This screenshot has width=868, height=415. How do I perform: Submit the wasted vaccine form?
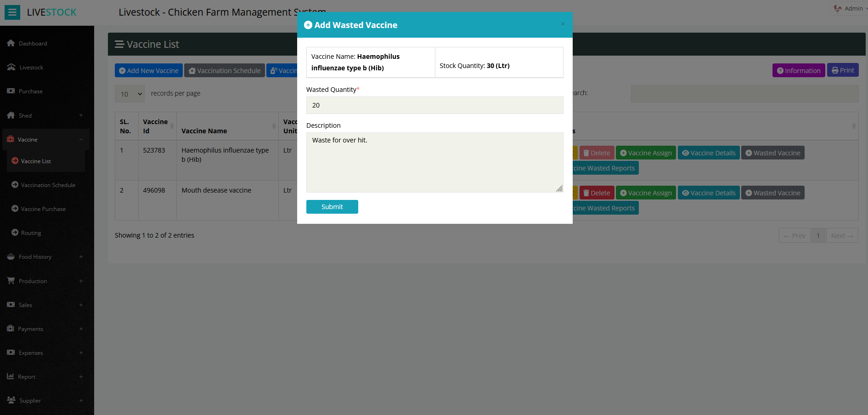point(332,207)
